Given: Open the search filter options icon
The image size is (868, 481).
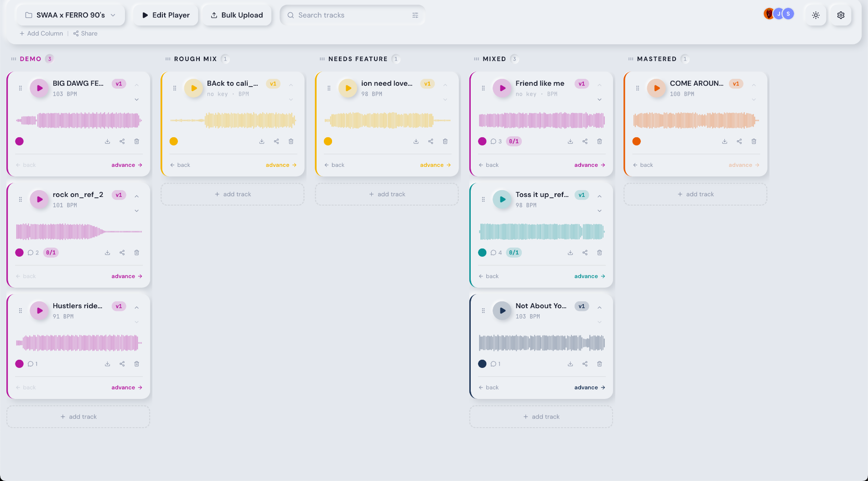Looking at the screenshot, I should coord(415,15).
